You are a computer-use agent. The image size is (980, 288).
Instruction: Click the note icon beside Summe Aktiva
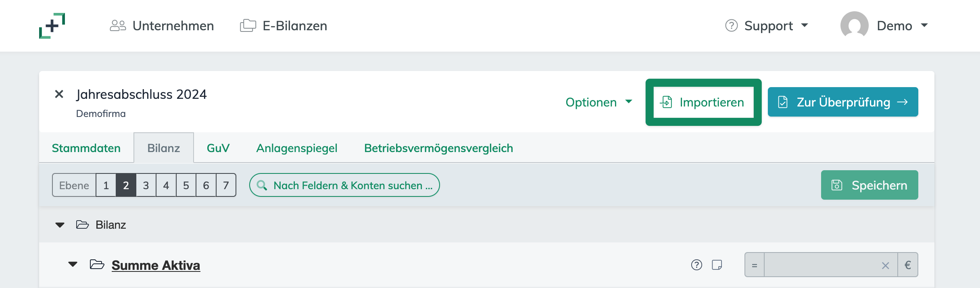tap(717, 265)
